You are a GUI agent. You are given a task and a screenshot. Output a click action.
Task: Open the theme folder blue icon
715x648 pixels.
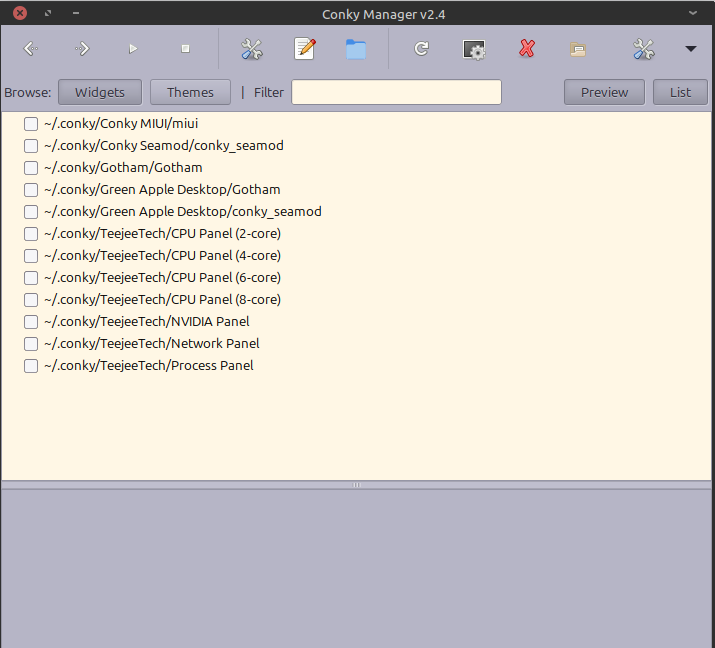[356, 49]
